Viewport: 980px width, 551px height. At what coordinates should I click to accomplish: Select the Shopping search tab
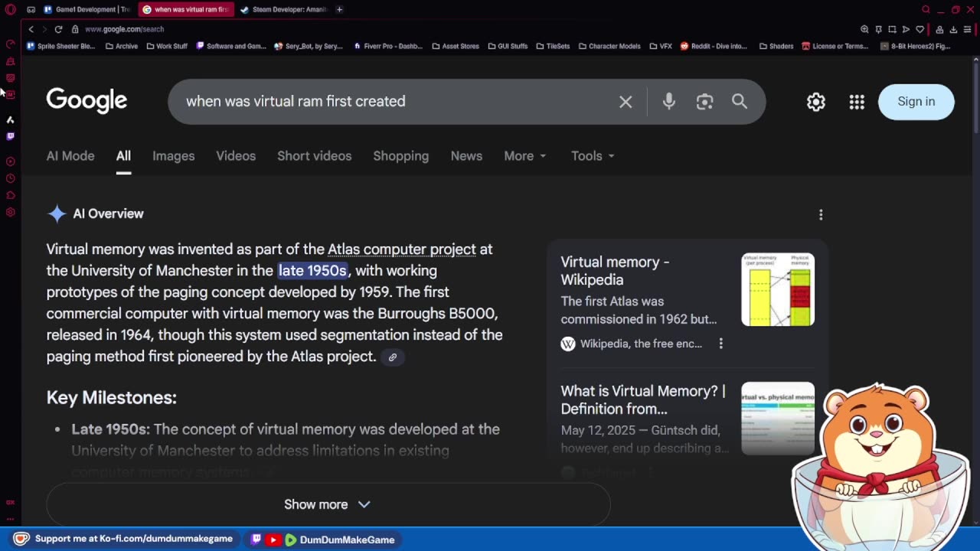[x=401, y=156]
